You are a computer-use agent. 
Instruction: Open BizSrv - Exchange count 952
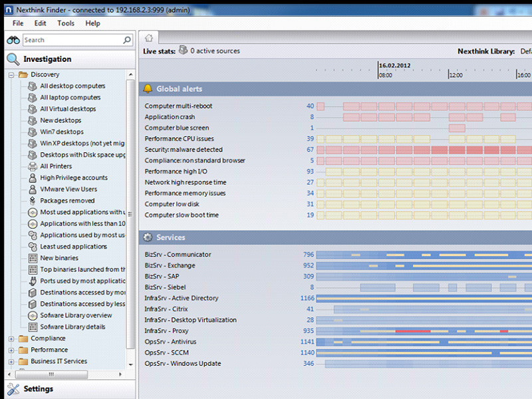309,265
